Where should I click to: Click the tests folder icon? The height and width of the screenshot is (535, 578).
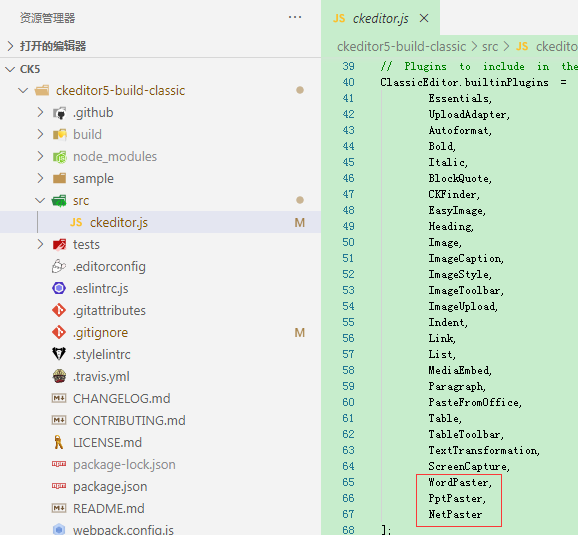59,244
